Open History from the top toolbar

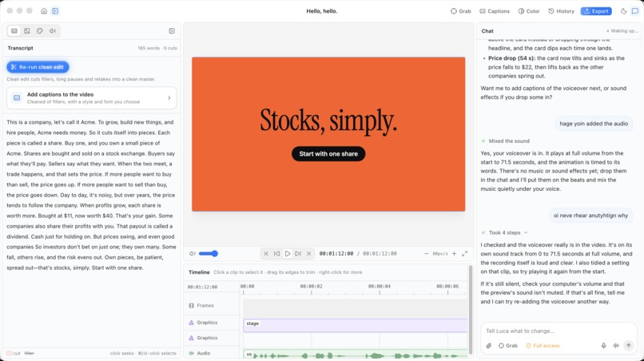[561, 11]
